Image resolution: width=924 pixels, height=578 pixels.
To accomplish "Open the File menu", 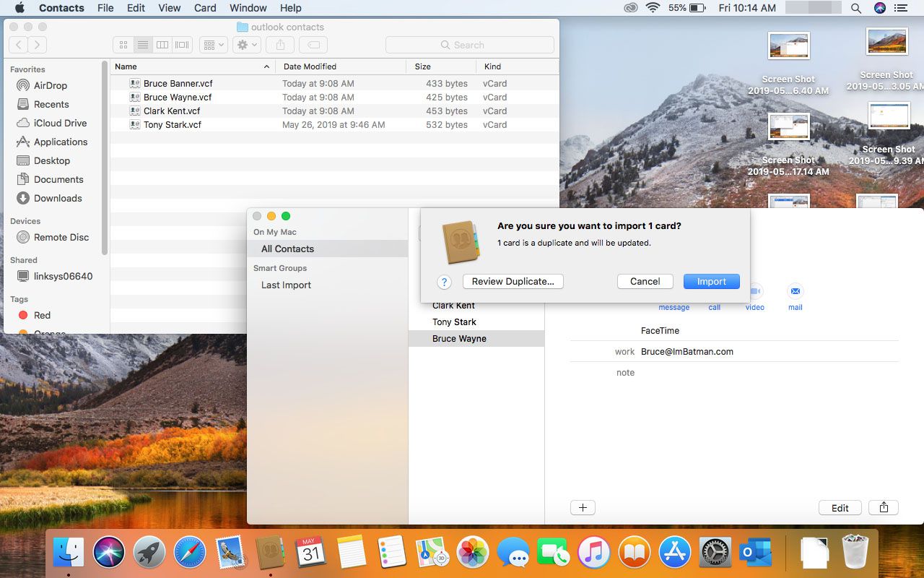I will (105, 8).
